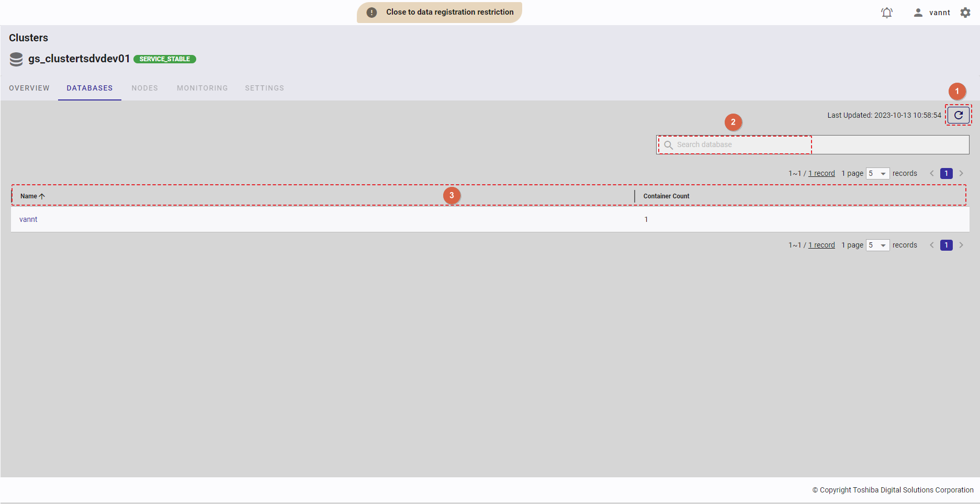Open the Monitoring tab
Image resolution: width=980 pixels, height=504 pixels.
pos(202,88)
